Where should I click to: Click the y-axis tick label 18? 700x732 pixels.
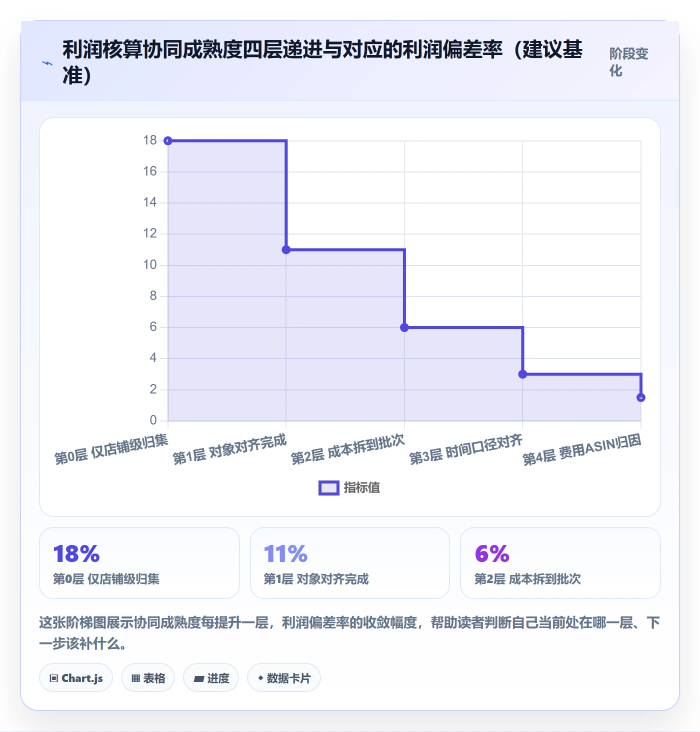coord(150,140)
